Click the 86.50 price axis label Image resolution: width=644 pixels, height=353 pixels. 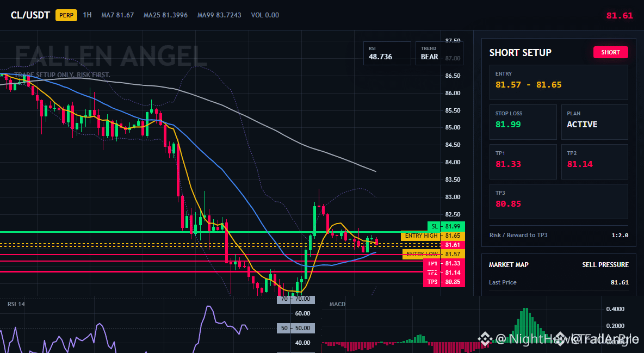point(453,76)
